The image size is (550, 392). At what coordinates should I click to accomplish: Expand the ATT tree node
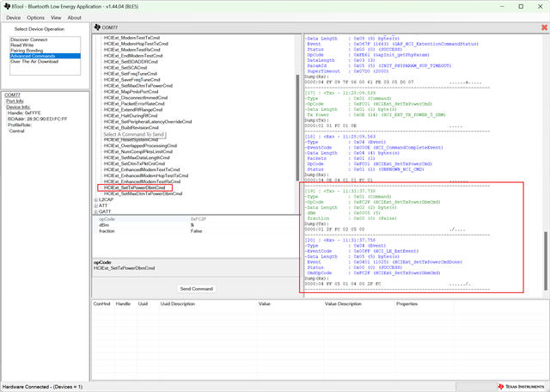pyautogui.click(x=95, y=205)
